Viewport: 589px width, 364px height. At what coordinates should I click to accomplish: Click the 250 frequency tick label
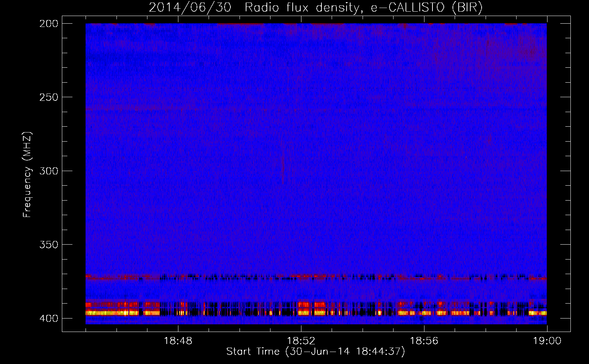[x=49, y=97]
